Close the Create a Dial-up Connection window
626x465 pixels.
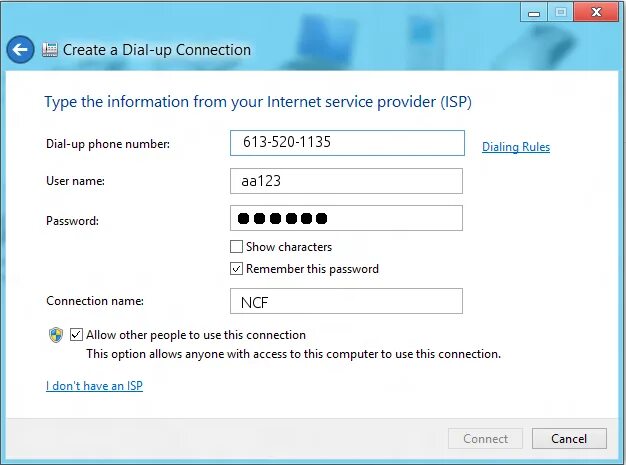coord(596,13)
